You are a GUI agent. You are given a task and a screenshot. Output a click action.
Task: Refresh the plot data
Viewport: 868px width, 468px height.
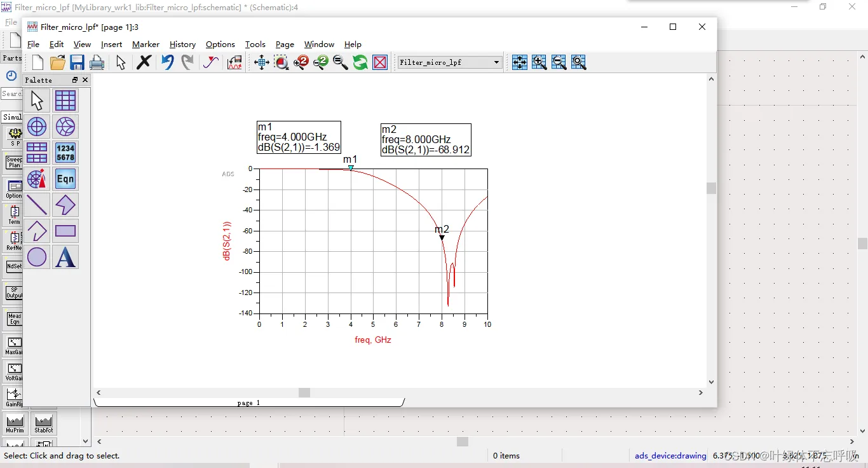360,62
